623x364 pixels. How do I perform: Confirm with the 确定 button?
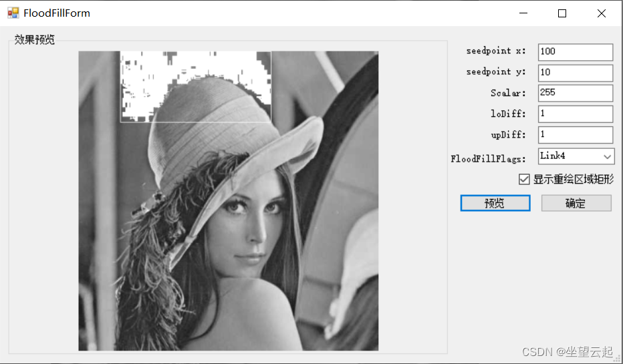tap(576, 203)
